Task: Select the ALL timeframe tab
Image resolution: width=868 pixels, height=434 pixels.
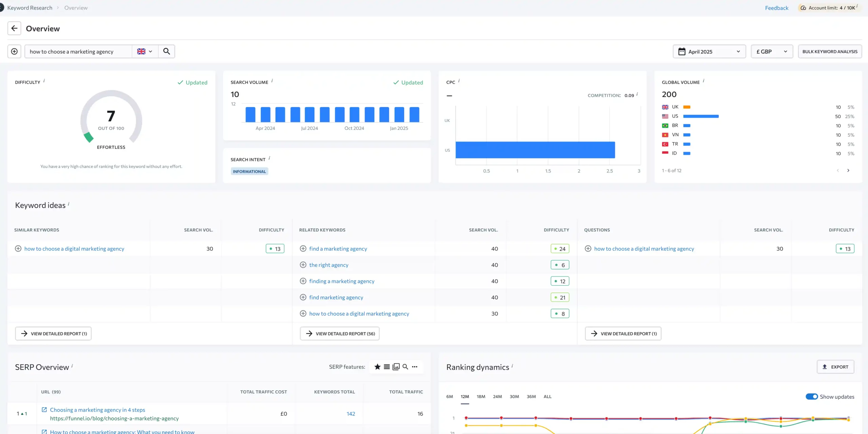Action: pos(547,396)
